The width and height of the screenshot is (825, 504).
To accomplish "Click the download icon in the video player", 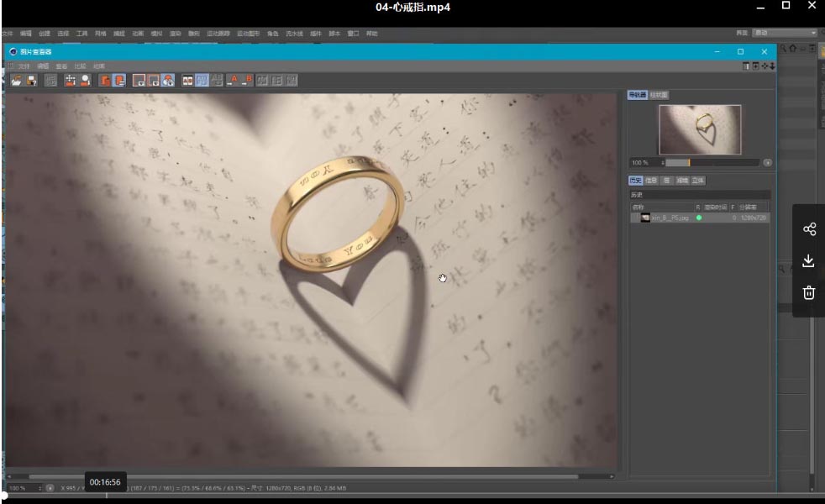I will [x=809, y=260].
